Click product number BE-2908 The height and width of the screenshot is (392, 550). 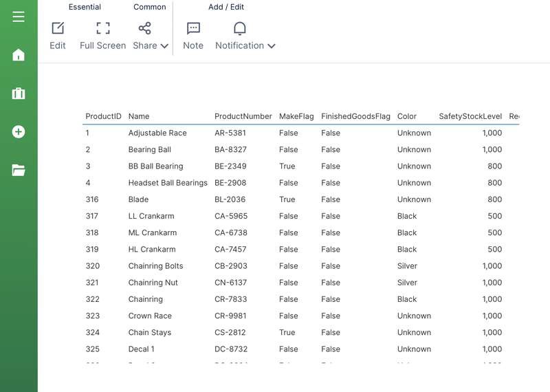click(x=230, y=183)
